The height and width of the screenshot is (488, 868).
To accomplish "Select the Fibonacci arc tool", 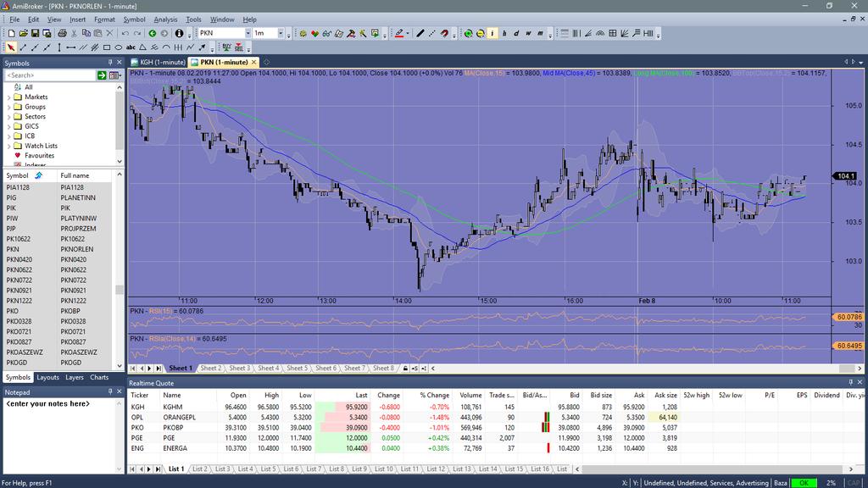I will point(600,33).
